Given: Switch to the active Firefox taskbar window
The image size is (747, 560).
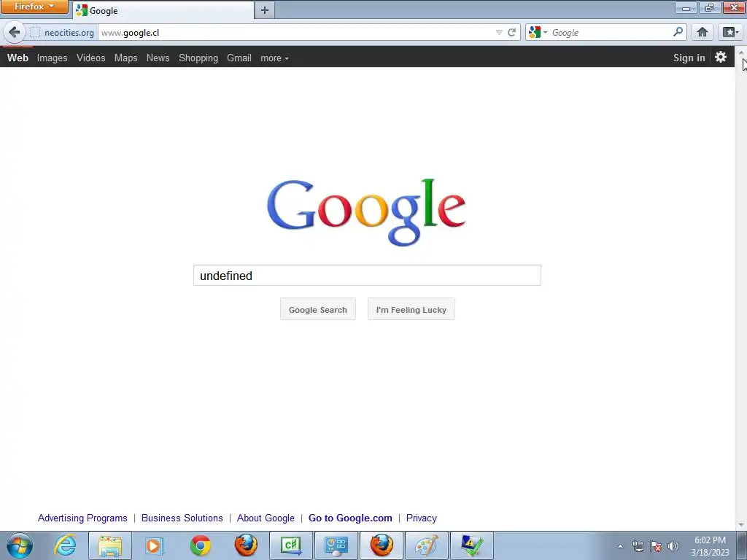Looking at the screenshot, I should click(382, 545).
